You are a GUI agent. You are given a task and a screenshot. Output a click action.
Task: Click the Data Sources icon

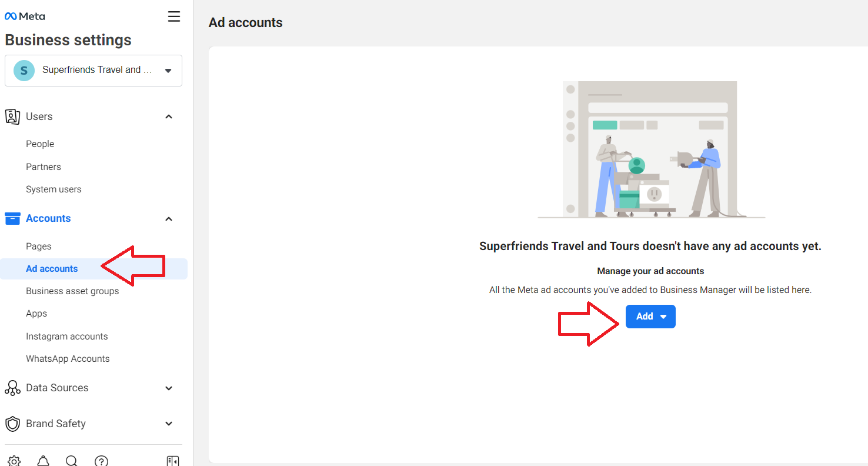(12, 388)
